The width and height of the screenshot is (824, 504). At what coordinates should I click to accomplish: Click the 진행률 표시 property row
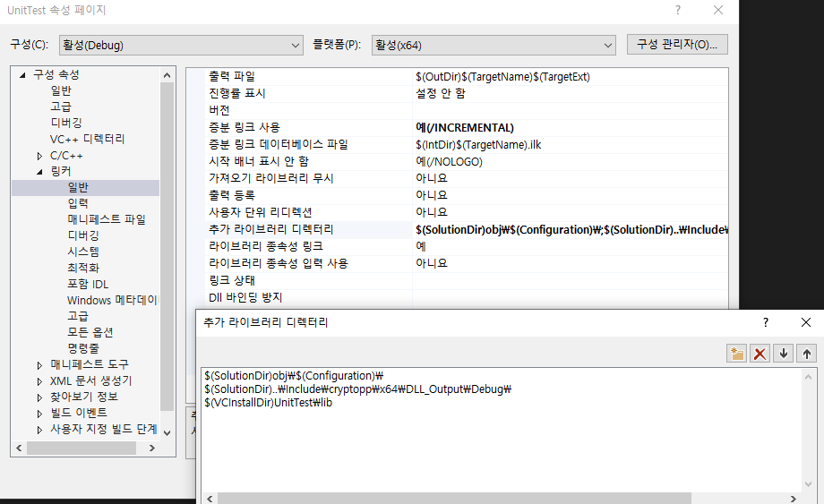coord(237,93)
